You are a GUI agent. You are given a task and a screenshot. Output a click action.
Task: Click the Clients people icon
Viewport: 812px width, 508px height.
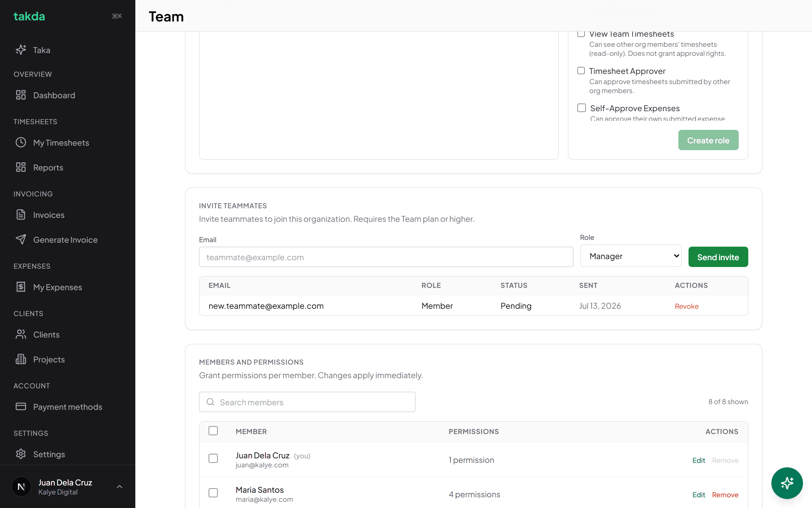[21, 334]
